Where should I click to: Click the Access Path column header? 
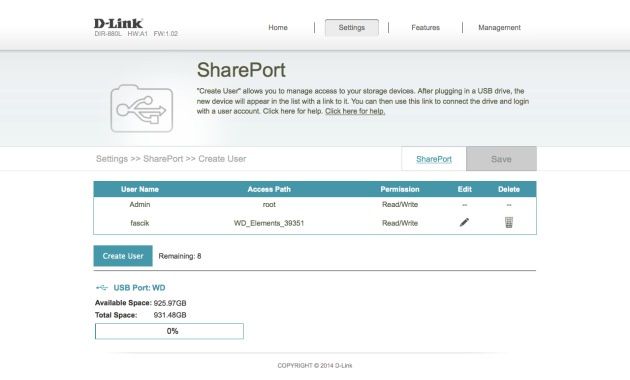[269, 189]
